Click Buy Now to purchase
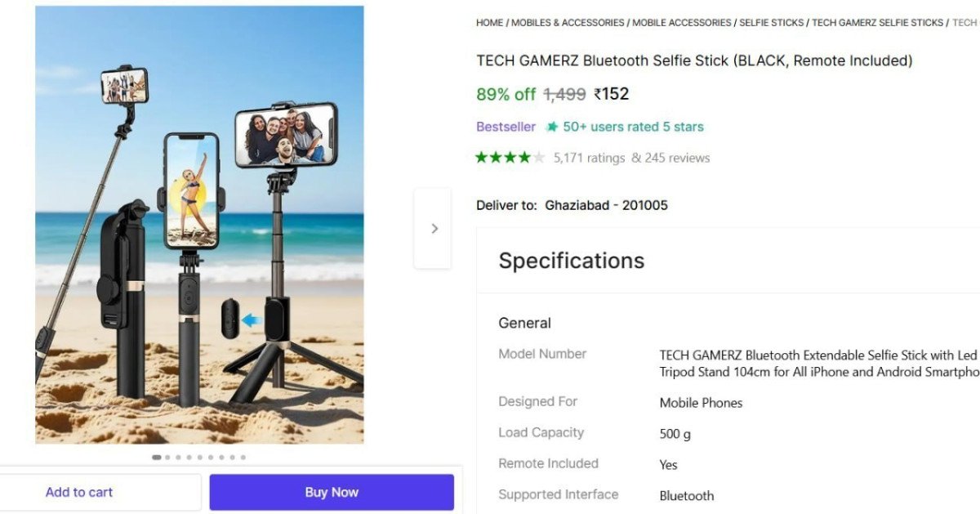The height and width of the screenshot is (514, 980). [x=331, y=492]
